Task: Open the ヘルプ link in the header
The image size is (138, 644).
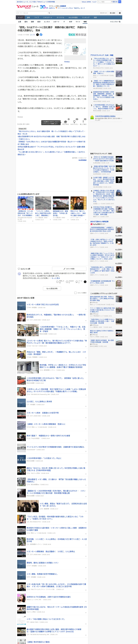Action: 94,2
